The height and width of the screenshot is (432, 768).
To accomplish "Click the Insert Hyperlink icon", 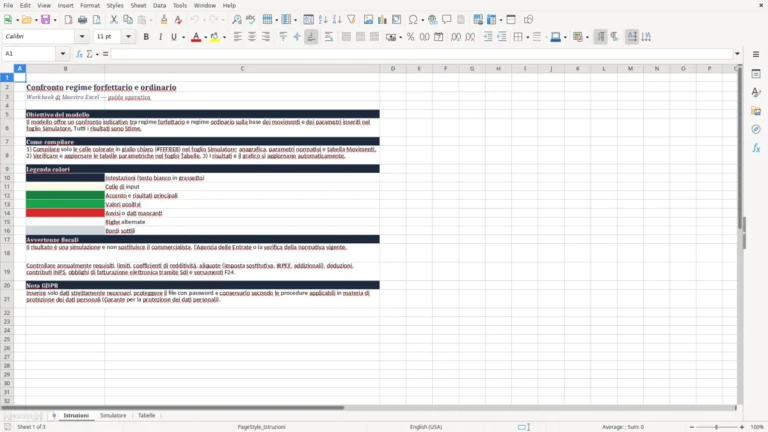I will (432, 20).
